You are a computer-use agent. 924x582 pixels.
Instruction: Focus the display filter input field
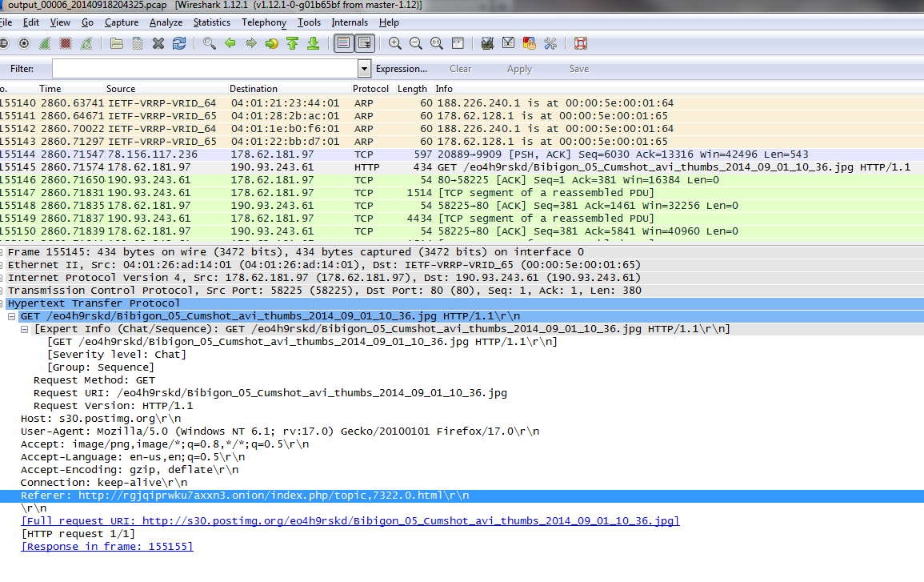tap(205, 69)
